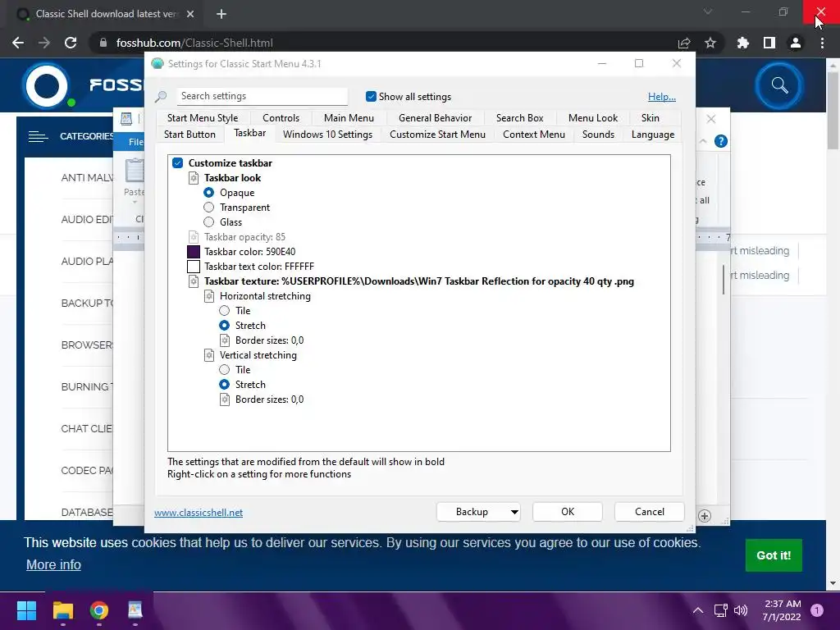Click the FossHub logo circle
Viewport: 840px width, 630px height.
pos(47,86)
